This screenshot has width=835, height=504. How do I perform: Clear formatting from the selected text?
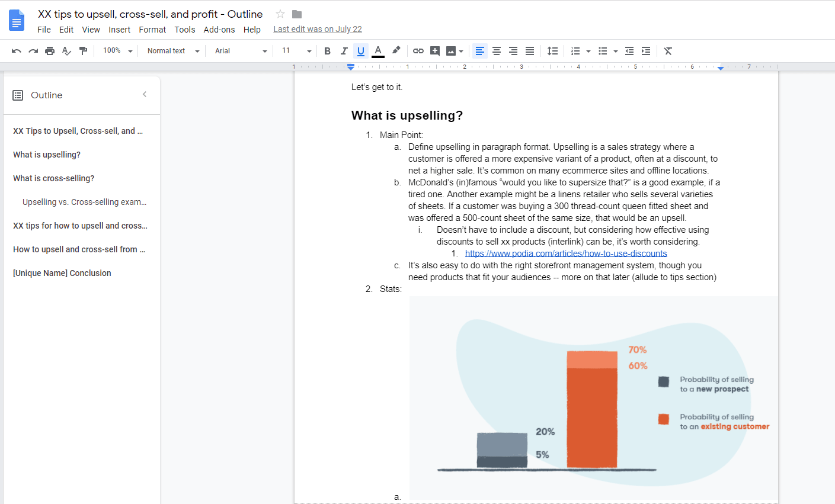pyautogui.click(x=668, y=51)
